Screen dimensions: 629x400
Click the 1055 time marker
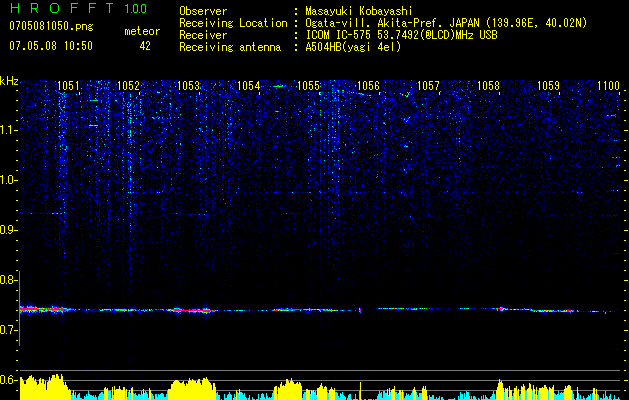point(308,86)
